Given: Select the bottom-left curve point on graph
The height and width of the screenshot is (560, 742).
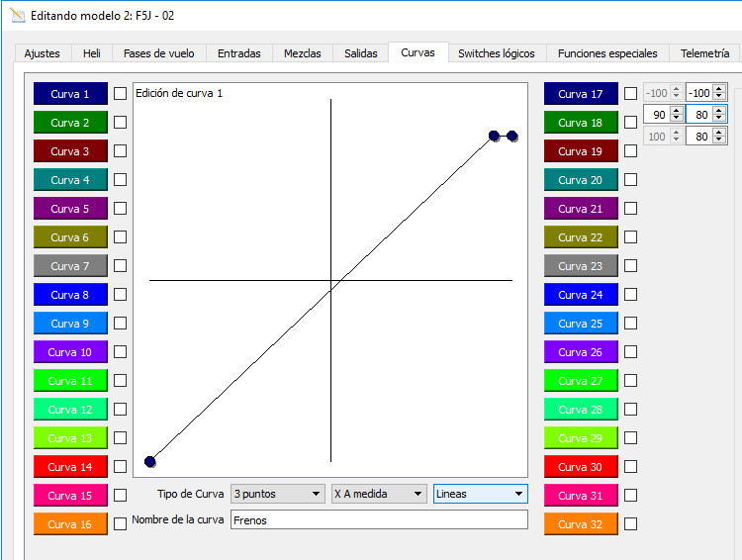Looking at the screenshot, I should pos(150,461).
